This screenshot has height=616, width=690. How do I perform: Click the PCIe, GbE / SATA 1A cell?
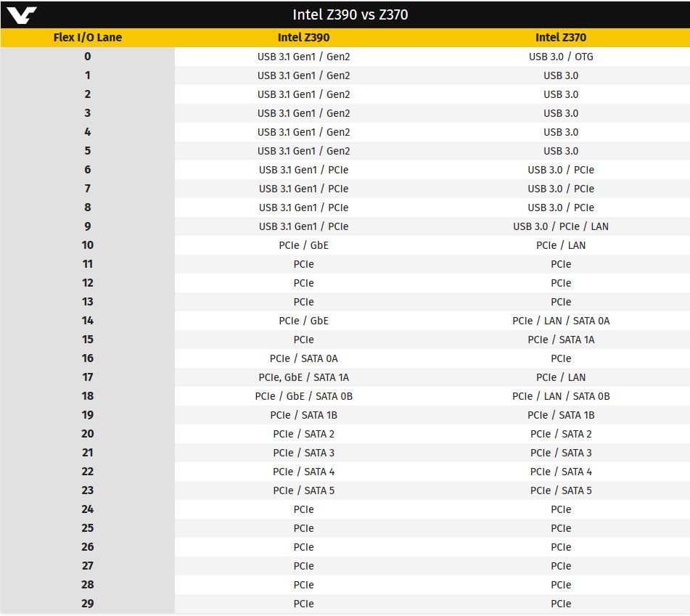[x=303, y=377]
